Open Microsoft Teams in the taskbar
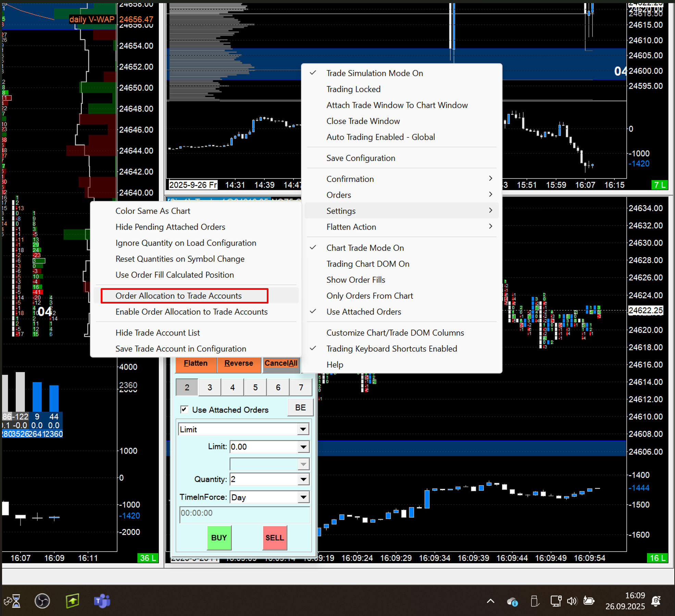The width and height of the screenshot is (675, 616). pyautogui.click(x=102, y=601)
